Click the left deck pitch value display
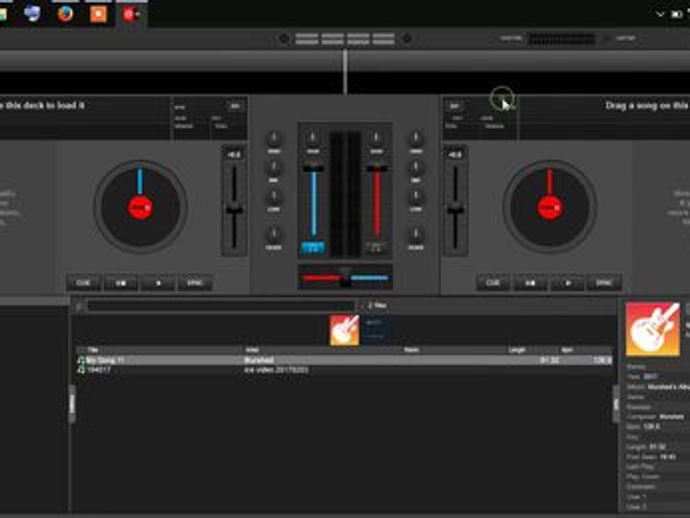The width and height of the screenshot is (690, 518). tap(234, 154)
